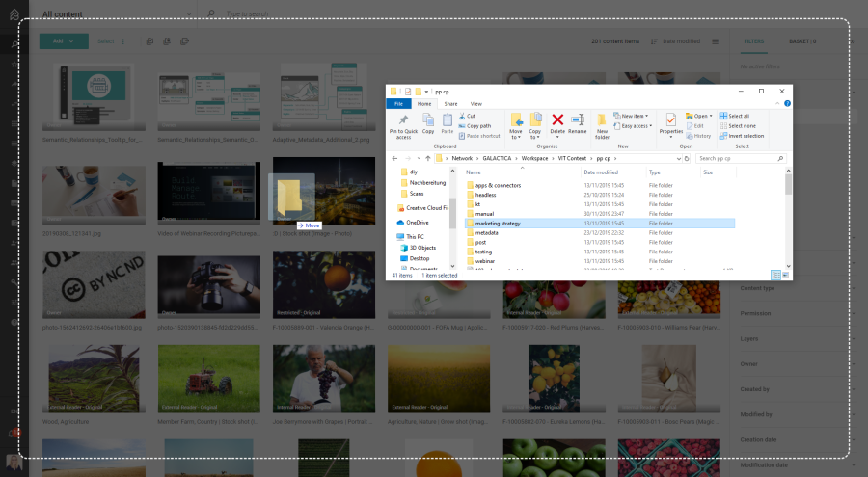Switch to Large icons view in status bar
Viewport: 868px width, 477px height.
785,275
